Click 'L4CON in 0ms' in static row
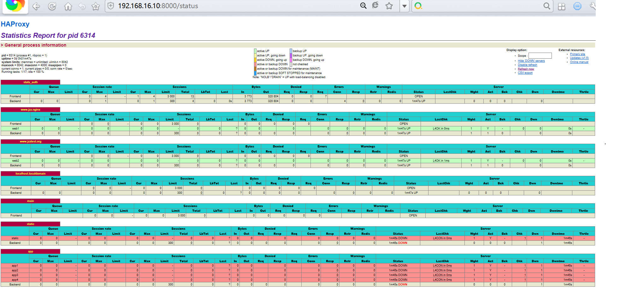Viewport: 644px width, 288px height. (442, 238)
